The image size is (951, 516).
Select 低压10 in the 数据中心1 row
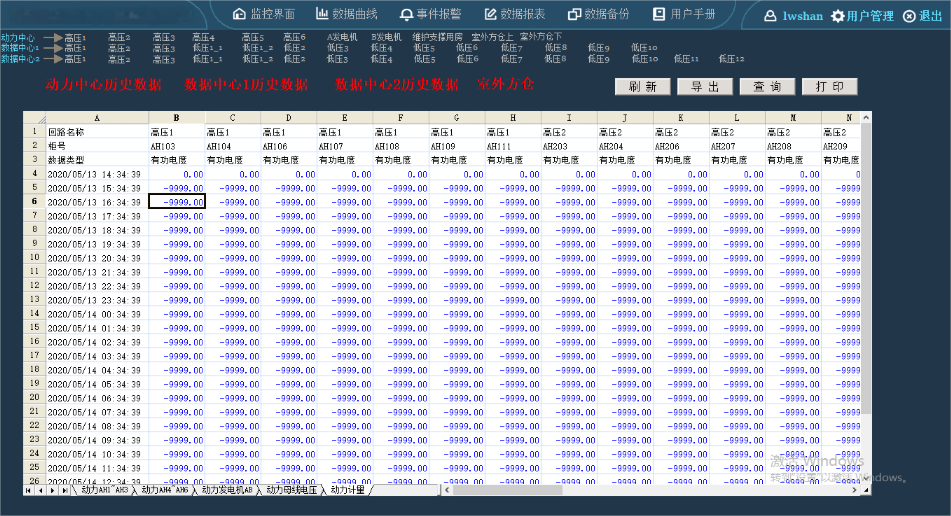coord(644,48)
